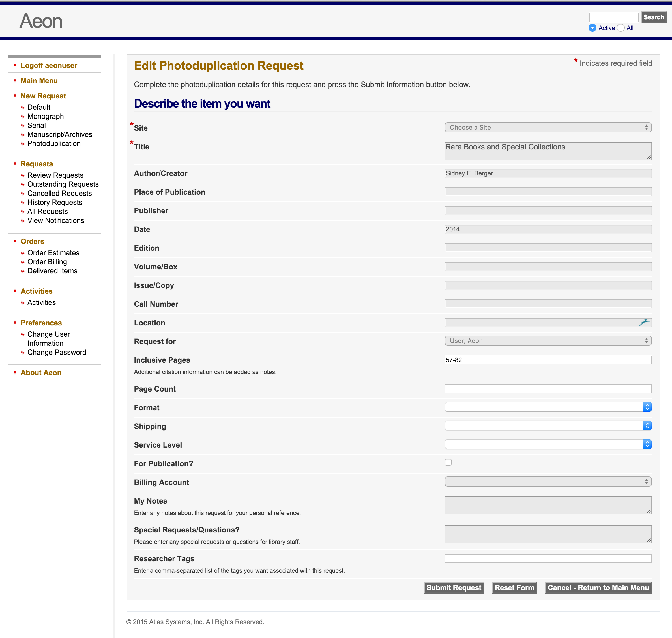This screenshot has height=638, width=672.
Task: Check the For Publication checkbox
Action: tap(448, 462)
